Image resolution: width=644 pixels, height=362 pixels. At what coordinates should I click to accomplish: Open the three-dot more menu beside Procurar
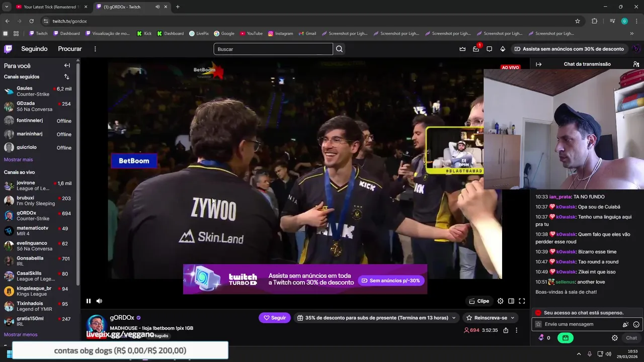95,49
